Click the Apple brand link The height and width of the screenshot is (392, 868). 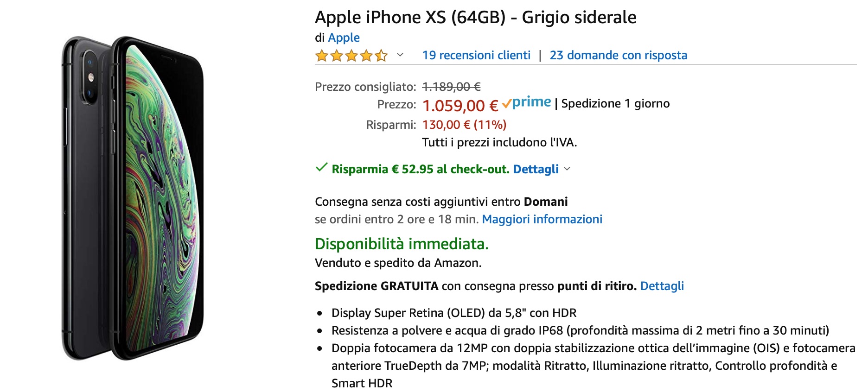tap(344, 38)
